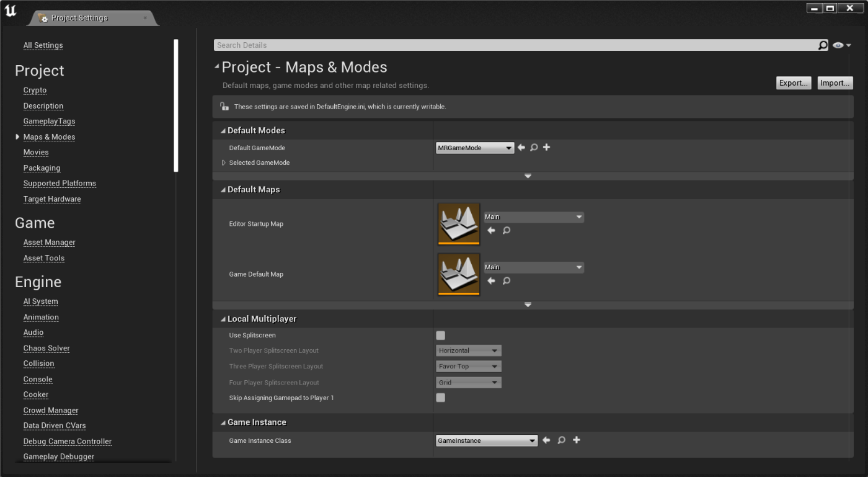Create new GameMode with the plus icon

coord(546,148)
